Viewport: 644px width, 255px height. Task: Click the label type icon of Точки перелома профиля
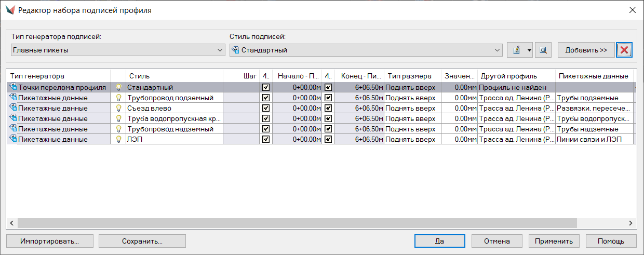pyautogui.click(x=12, y=87)
